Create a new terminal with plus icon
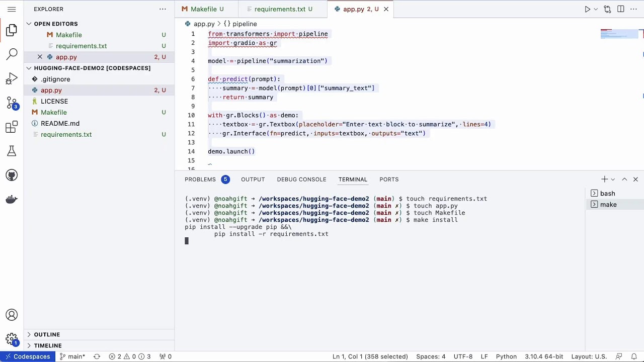Screen dimensions: 644x362 [x=604, y=179]
